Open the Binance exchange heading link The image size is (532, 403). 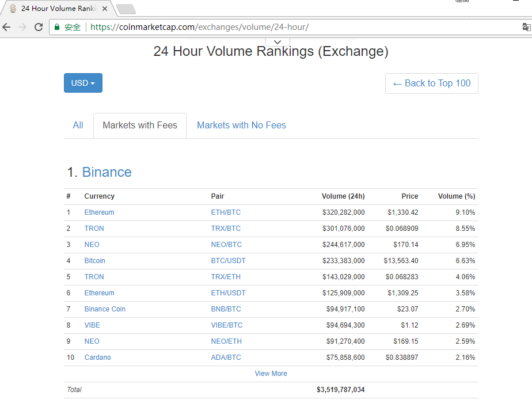107,172
